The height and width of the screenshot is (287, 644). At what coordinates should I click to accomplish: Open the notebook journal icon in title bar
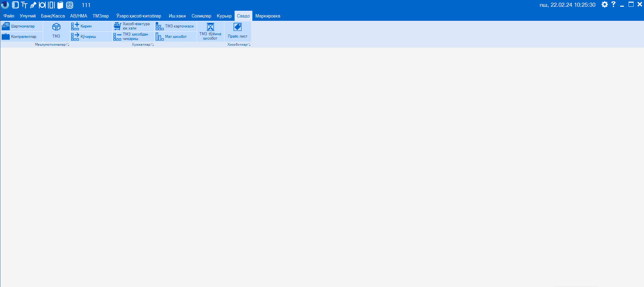[x=15, y=5]
